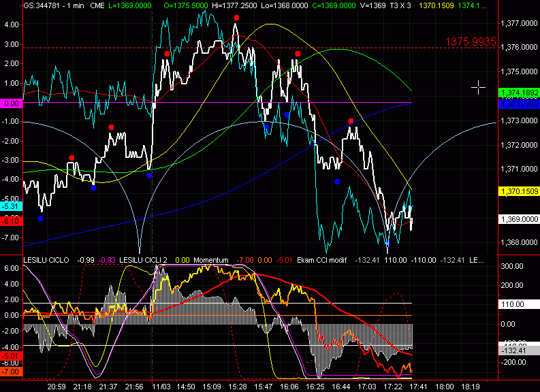Screen dimensions: 540x392
Task: Click the 20:59 time axis label
Action: tap(57, 387)
